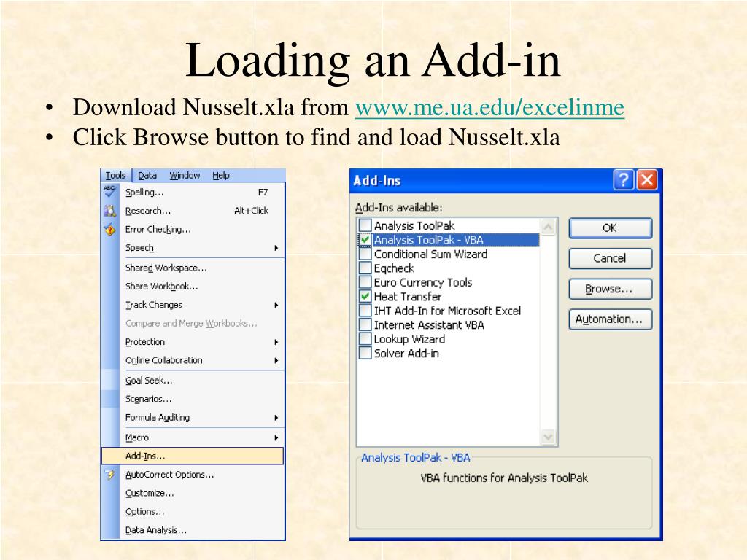The image size is (747, 560).
Task: Click OK in the Add-Ins dialog
Action: click(611, 228)
